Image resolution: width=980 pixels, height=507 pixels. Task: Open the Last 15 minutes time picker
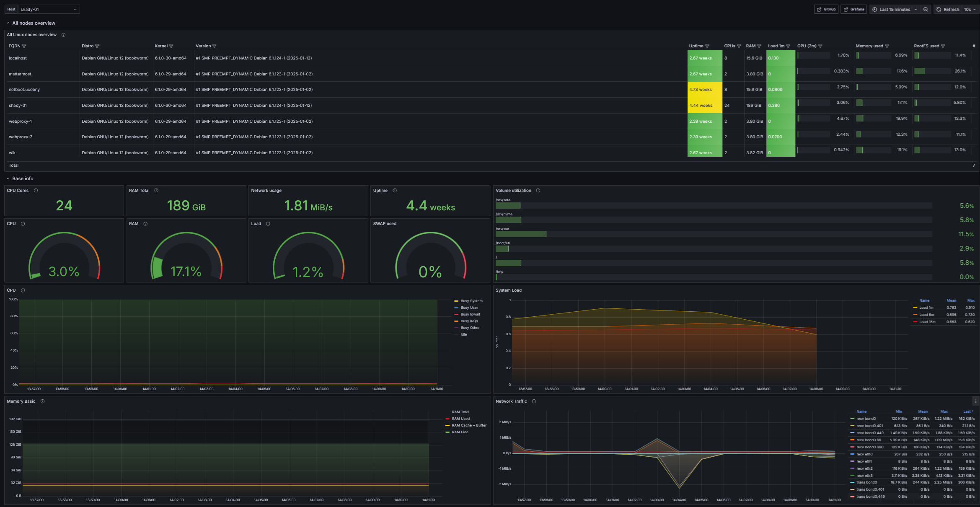pyautogui.click(x=895, y=9)
